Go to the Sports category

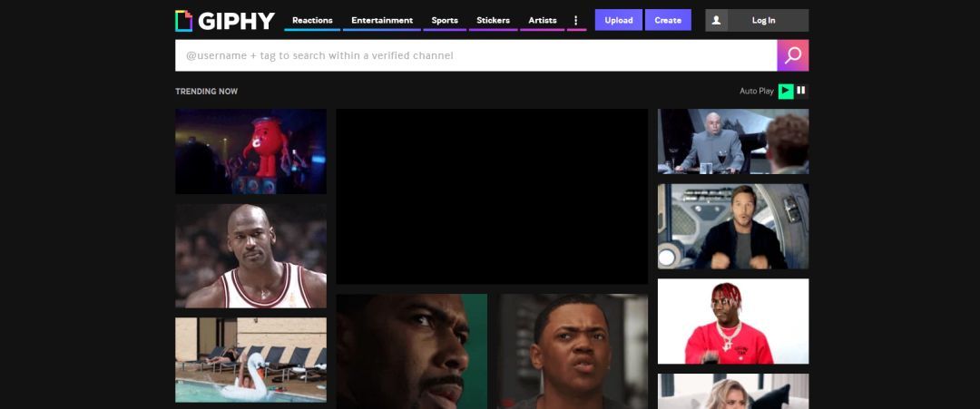pyautogui.click(x=445, y=20)
